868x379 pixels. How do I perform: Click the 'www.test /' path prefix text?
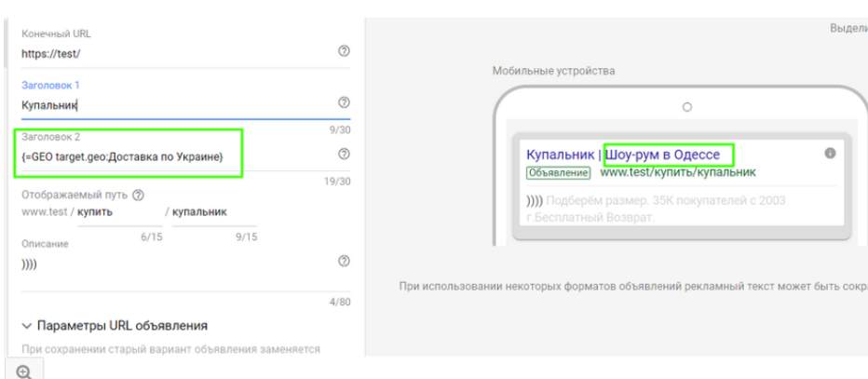[x=47, y=212]
